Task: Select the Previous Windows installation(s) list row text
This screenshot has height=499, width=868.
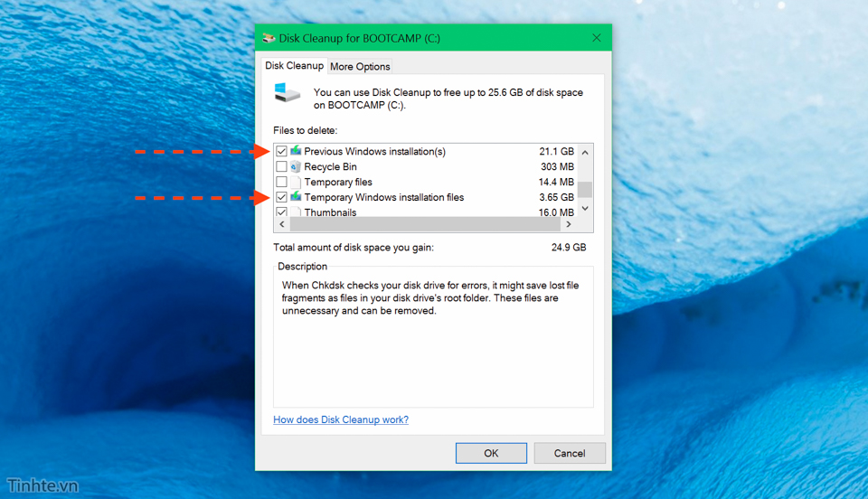Action: [x=374, y=152]
